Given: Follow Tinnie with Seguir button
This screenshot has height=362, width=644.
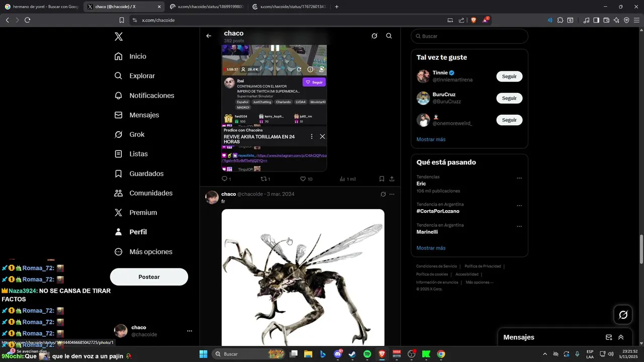Looking at the screenshot, I should pyautogui.click(x=509, y=76).
